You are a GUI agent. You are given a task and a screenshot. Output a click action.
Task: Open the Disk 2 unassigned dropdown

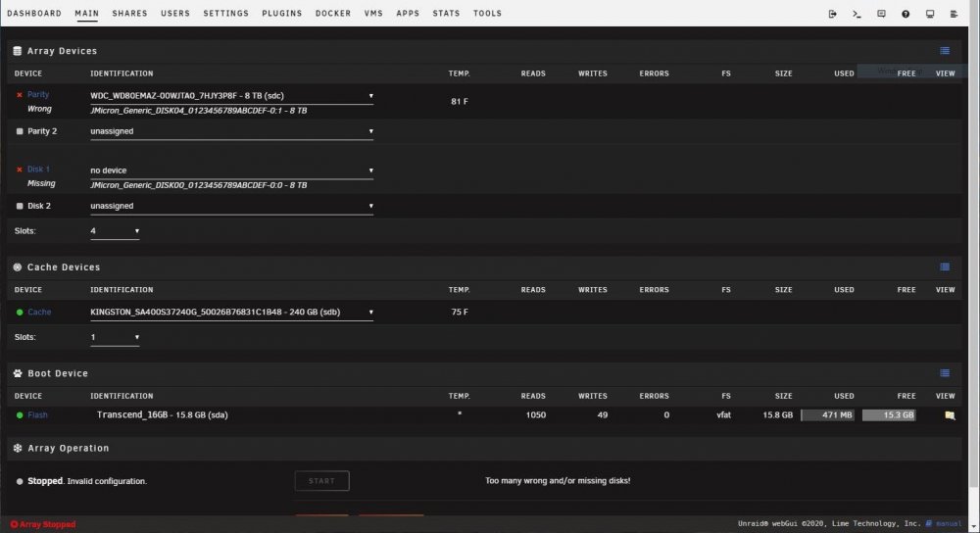click(232, 206)
